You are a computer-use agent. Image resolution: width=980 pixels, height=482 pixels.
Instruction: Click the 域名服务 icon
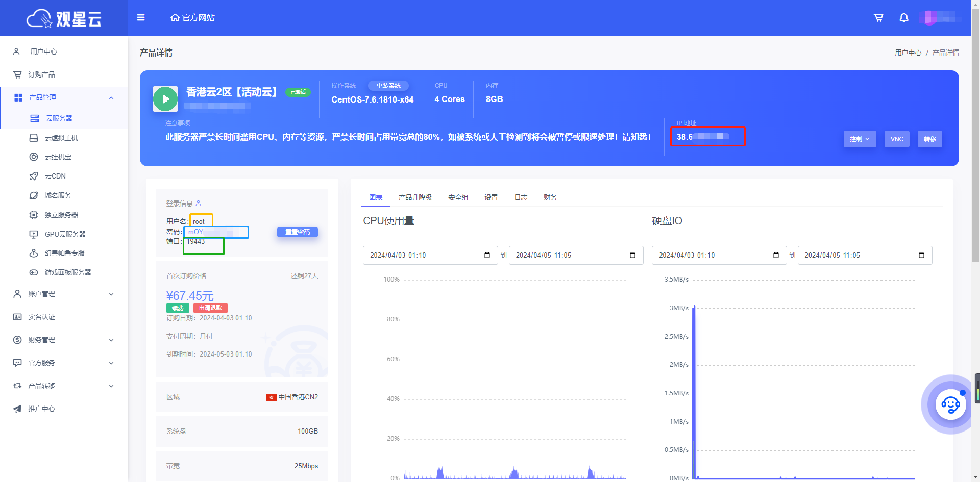(34, 195)
